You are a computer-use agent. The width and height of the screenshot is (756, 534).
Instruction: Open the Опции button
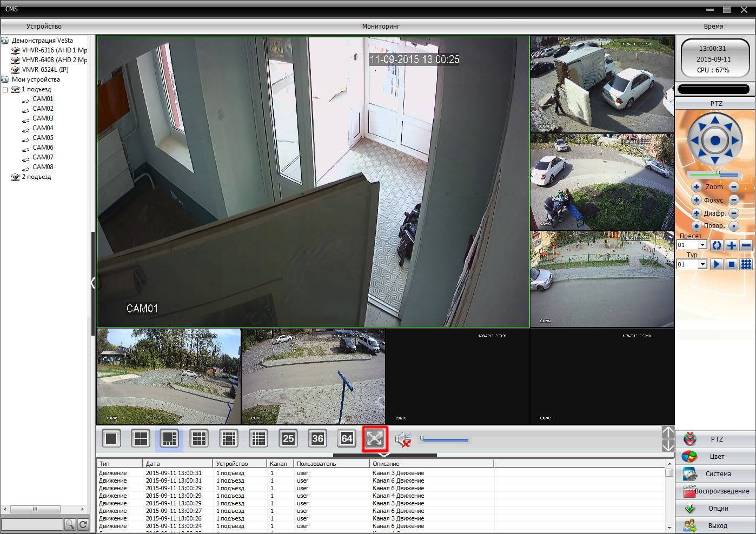(x=715, y=509)
